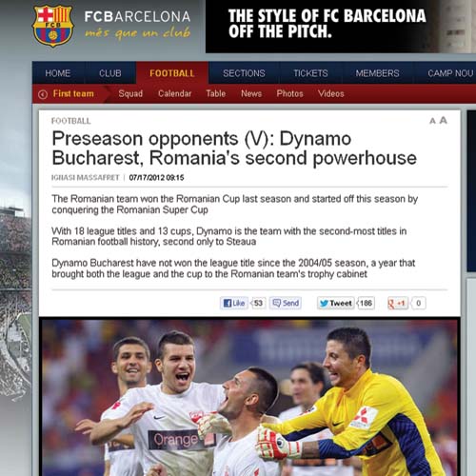Go to the TICKETS tab
476x476 pixels.
coord(310,73)
